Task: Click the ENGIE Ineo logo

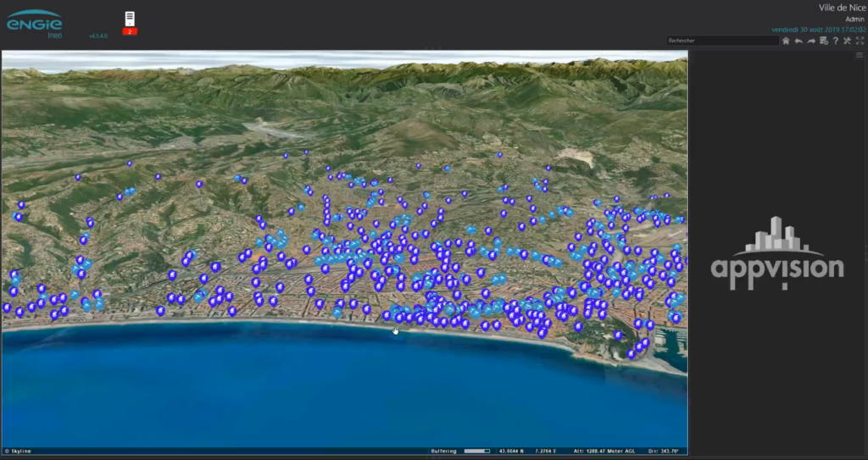Action: click(35, 23)
